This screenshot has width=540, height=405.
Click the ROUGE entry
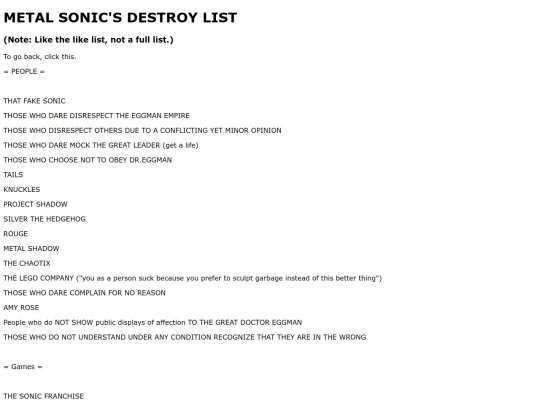pyautogui.click(x=15, y=234)
